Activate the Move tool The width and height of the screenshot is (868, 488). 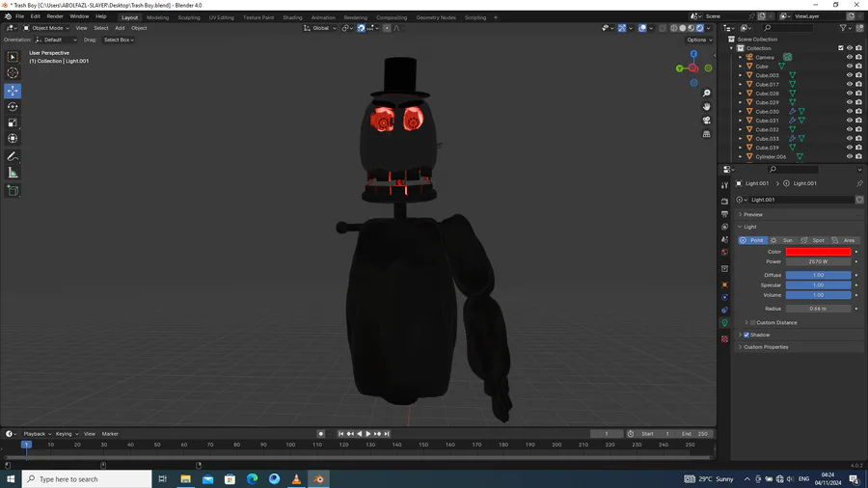pos(13,91)
